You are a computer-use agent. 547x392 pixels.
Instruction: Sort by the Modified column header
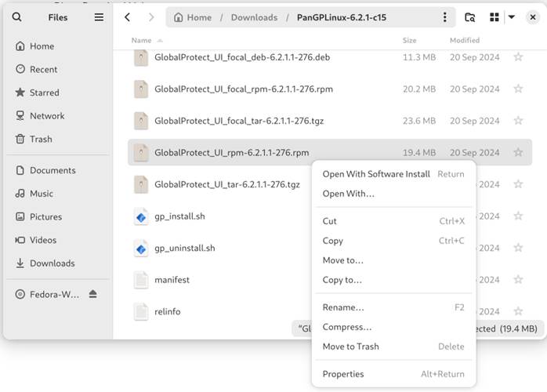(x=465, y=40)
